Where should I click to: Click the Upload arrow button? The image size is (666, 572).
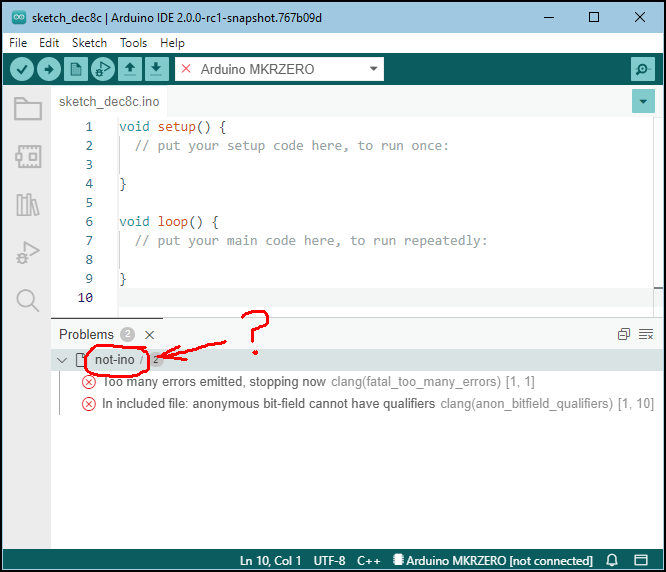49,69
